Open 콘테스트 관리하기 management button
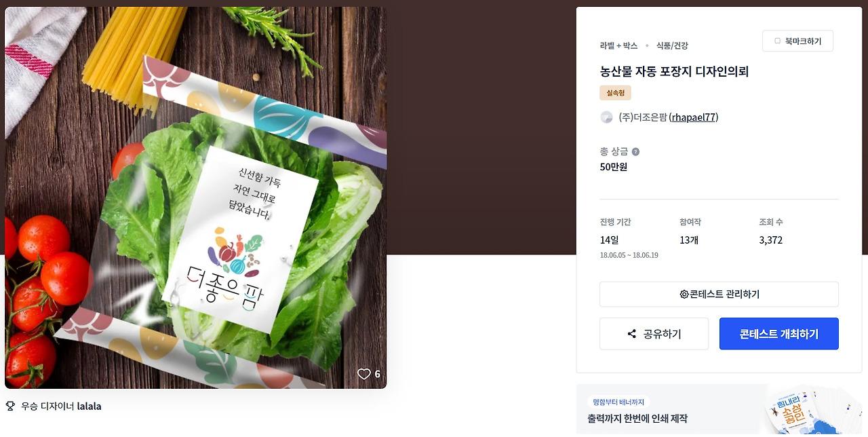This screenshot has height=437, width=868. coord(719,294)
